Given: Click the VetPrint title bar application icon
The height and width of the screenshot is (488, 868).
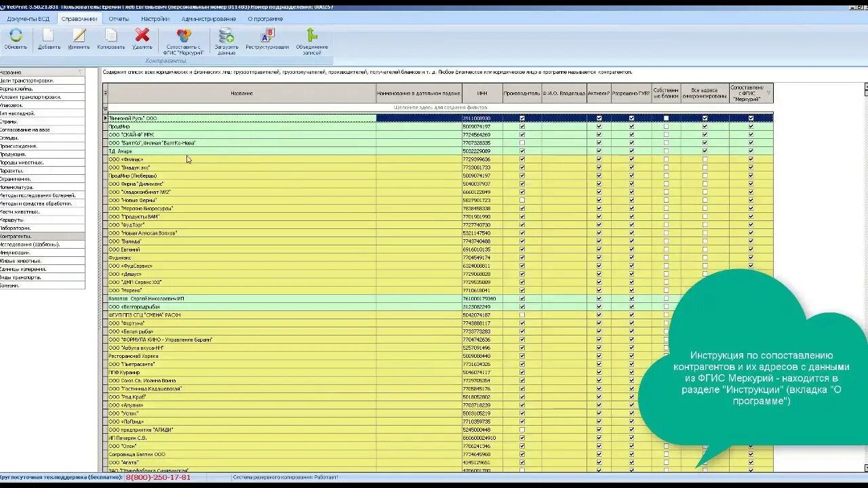Looking at the screenshot, I should coord(3,6).
